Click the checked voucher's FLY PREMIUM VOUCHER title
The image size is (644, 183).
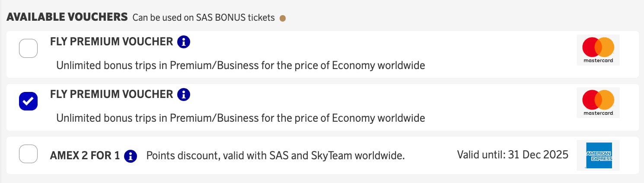pos(112,94)
